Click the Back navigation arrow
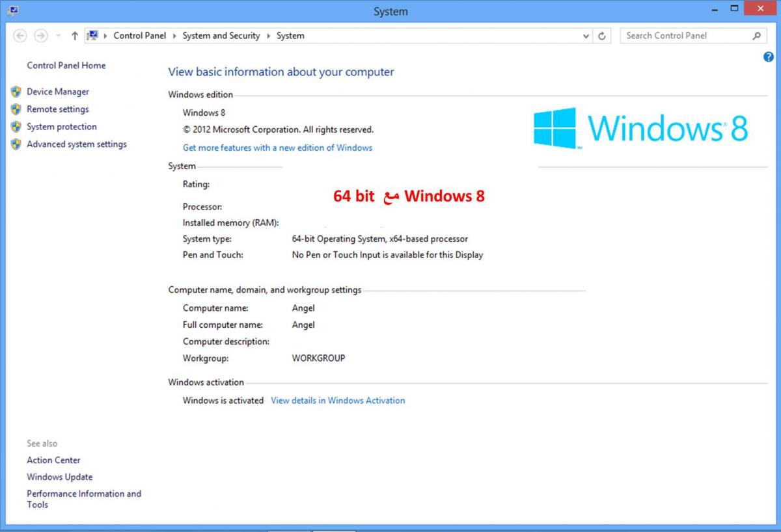781x532 pixels. 20,36
